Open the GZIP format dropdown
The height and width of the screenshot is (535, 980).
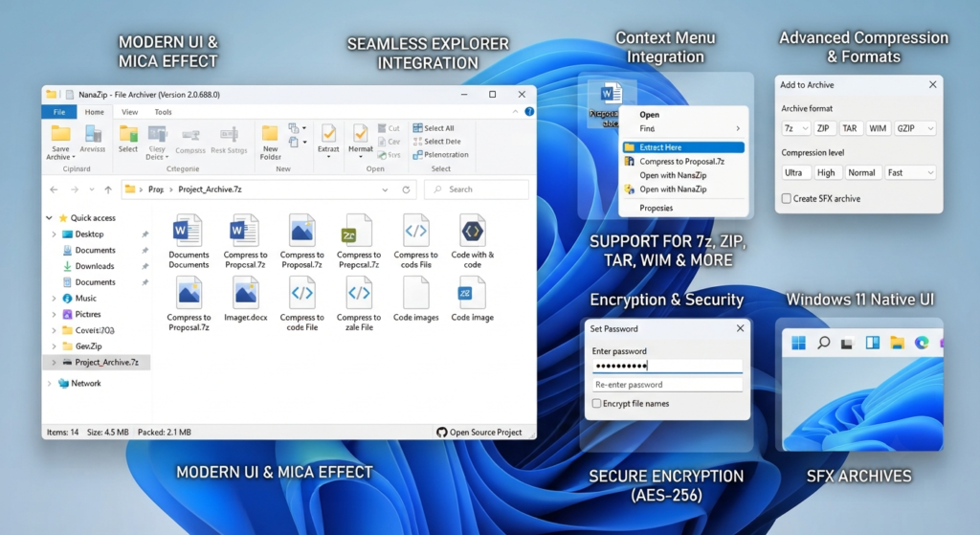[x=915, y=128]
